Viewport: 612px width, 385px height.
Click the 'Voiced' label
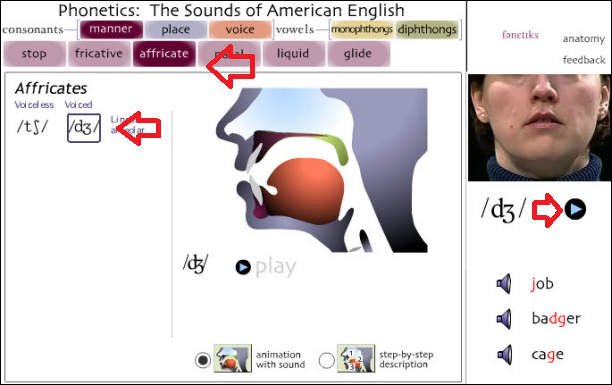(78, 105)
